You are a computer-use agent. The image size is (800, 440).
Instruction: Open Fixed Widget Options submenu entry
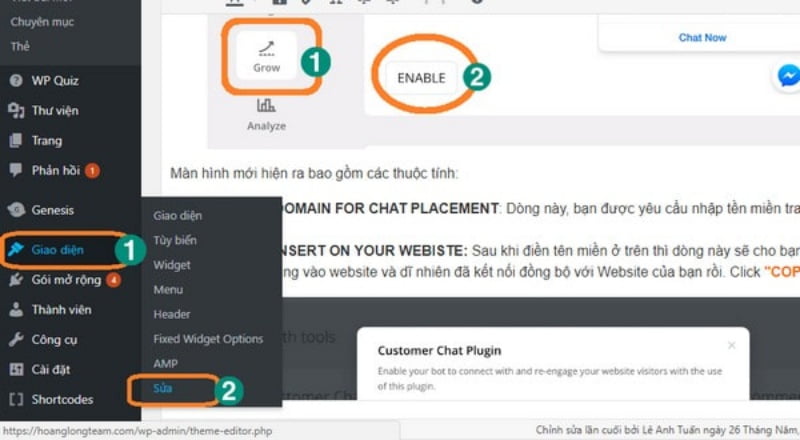pos(208,339)
